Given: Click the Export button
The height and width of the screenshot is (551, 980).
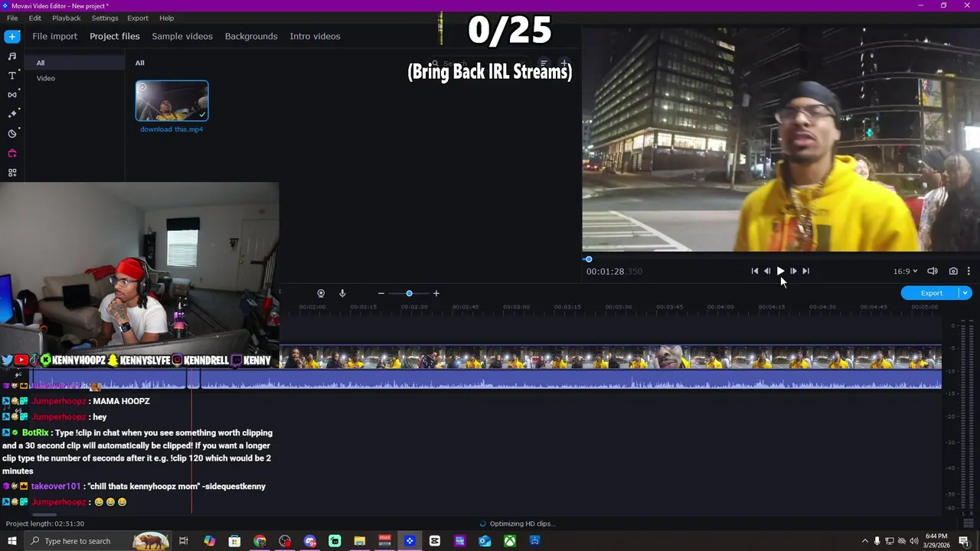Looking at the screenshot, I should (931, 293).
